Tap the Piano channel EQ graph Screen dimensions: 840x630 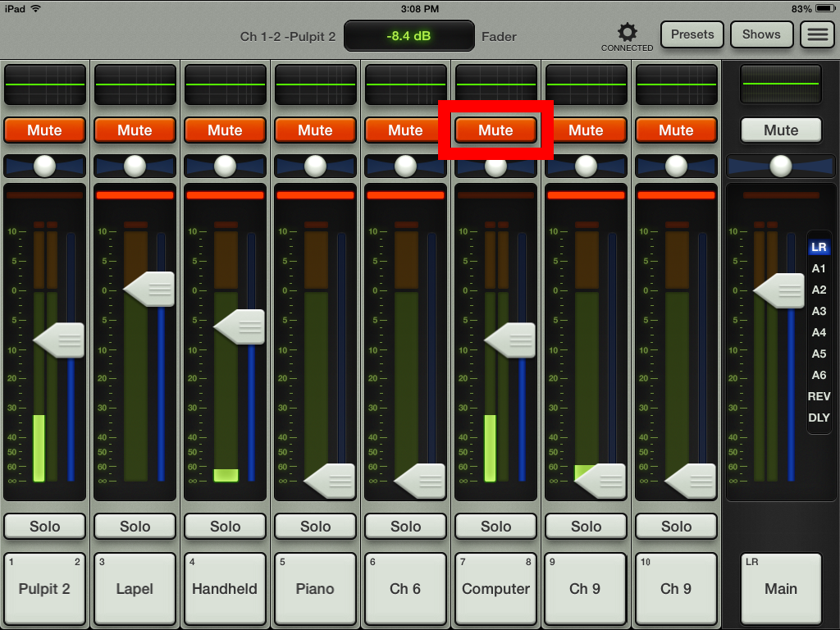point(315,83)
